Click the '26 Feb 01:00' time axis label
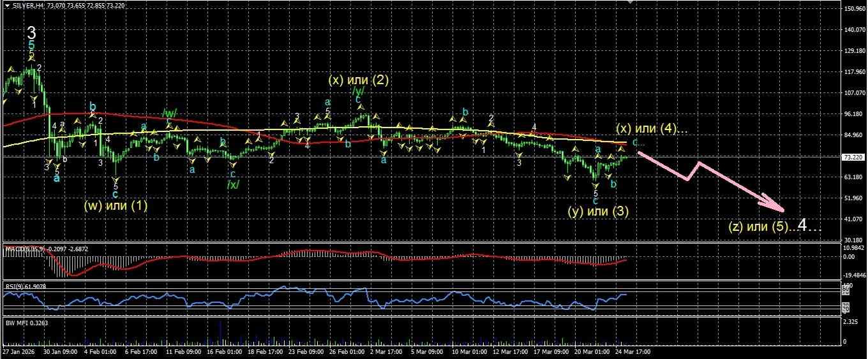868x359 pixels. [347, 351]
